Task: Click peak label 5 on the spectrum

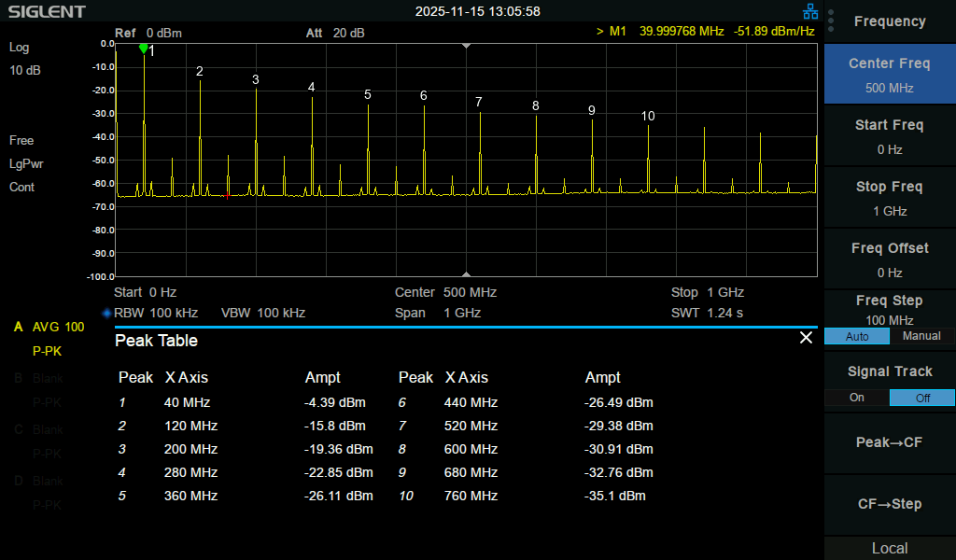Action: click(368, 94)
